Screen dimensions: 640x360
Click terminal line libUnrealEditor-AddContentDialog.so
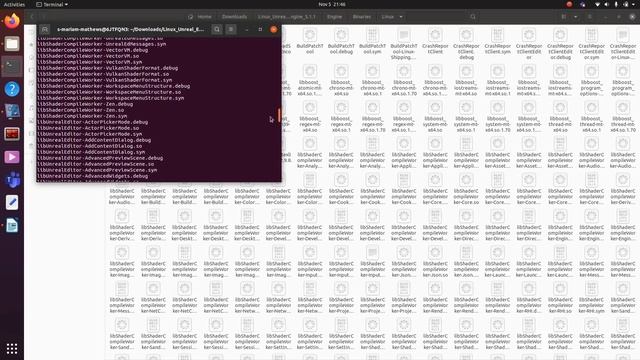click(90, 146)
